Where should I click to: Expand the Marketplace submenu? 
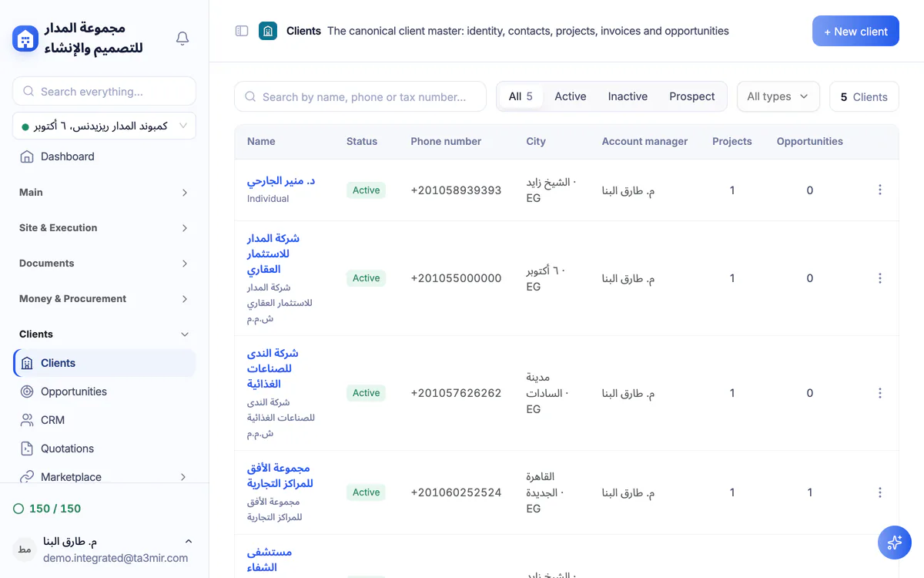(x=183, y=477)
